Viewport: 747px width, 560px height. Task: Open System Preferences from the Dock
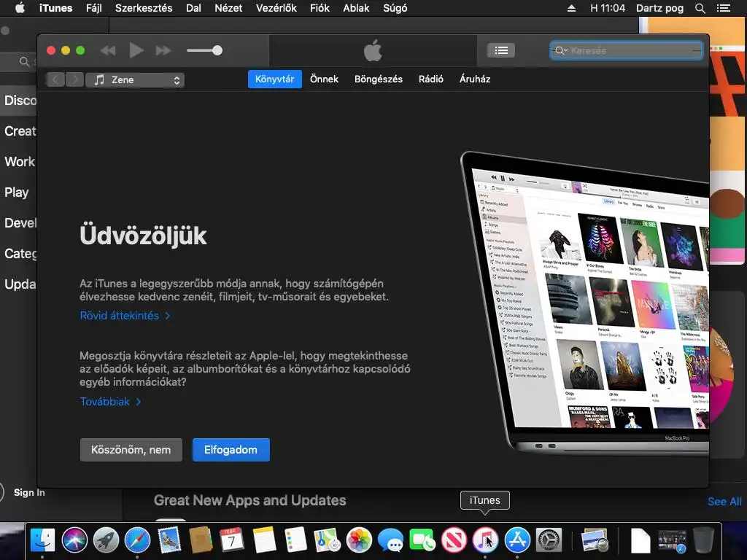click(549, 540)
